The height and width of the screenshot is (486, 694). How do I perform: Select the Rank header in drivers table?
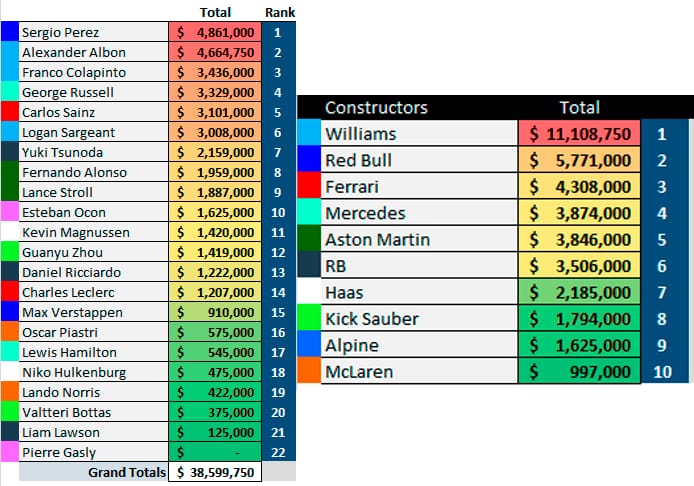[x=278, y=12]
